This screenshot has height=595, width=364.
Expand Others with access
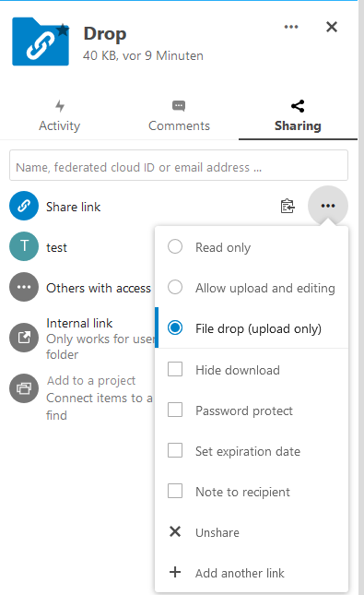click(99, 288)
